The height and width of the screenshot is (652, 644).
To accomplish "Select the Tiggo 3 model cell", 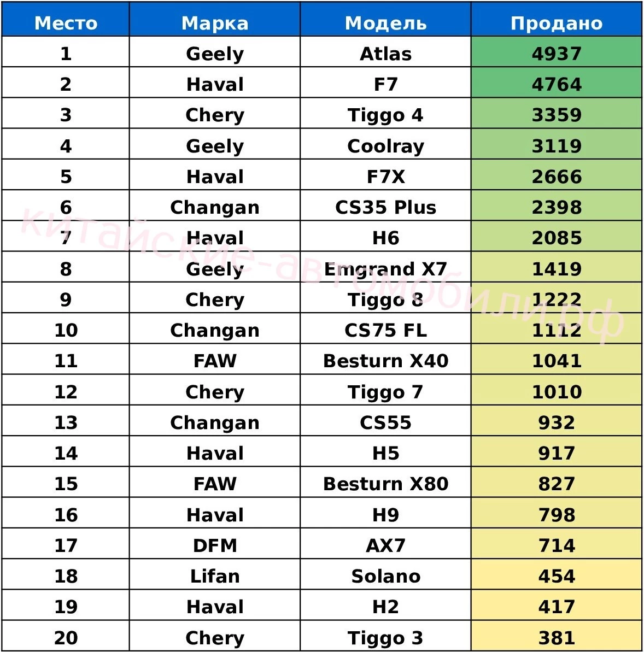I will tap(385, 637).
